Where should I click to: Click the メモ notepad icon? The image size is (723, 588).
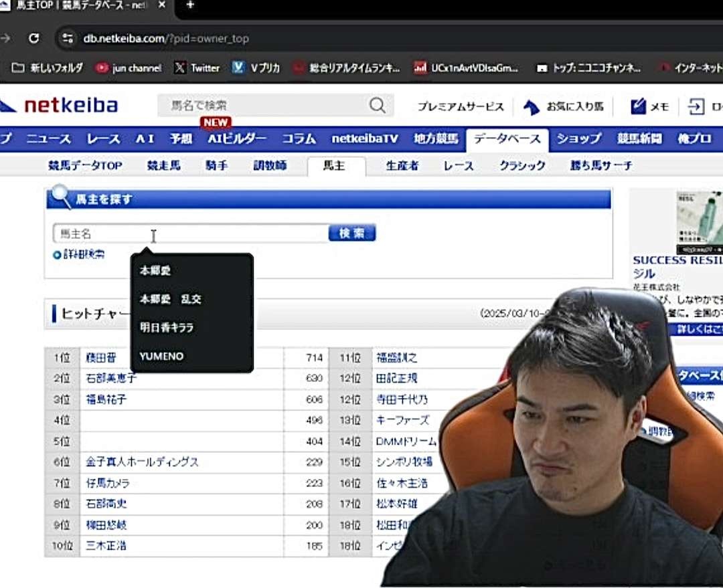pyautogui.click(x=639, y=106)
